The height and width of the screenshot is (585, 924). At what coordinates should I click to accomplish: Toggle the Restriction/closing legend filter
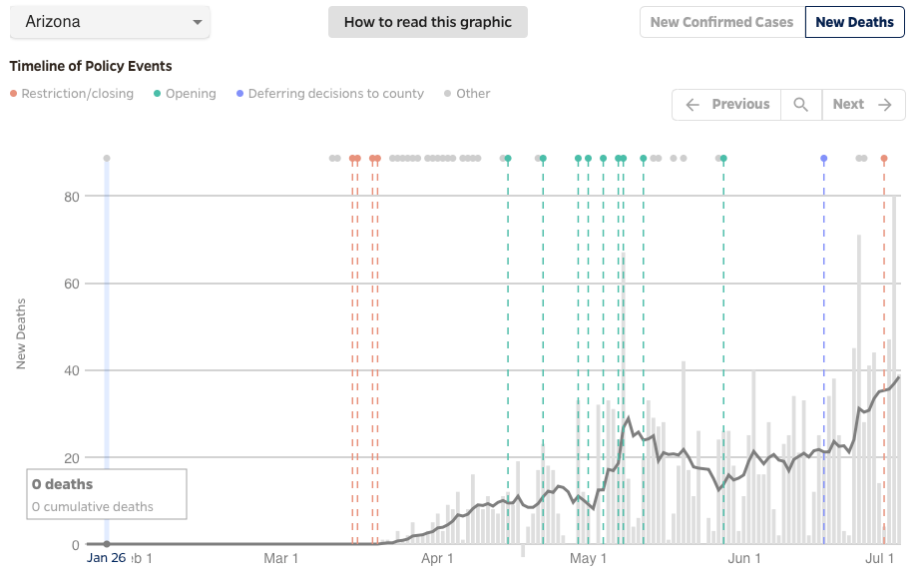(x=72, y=94)
